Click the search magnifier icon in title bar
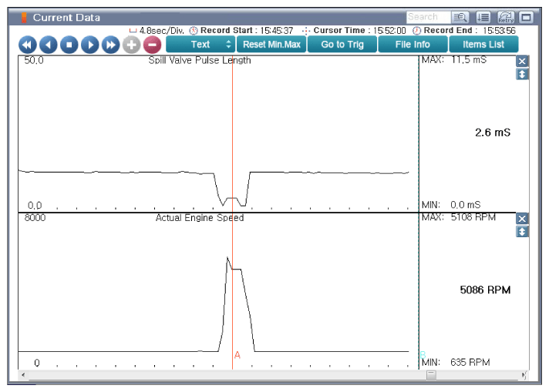Viewport: 549px width, 392px height. pyautogui.click(x=460, y=17)
